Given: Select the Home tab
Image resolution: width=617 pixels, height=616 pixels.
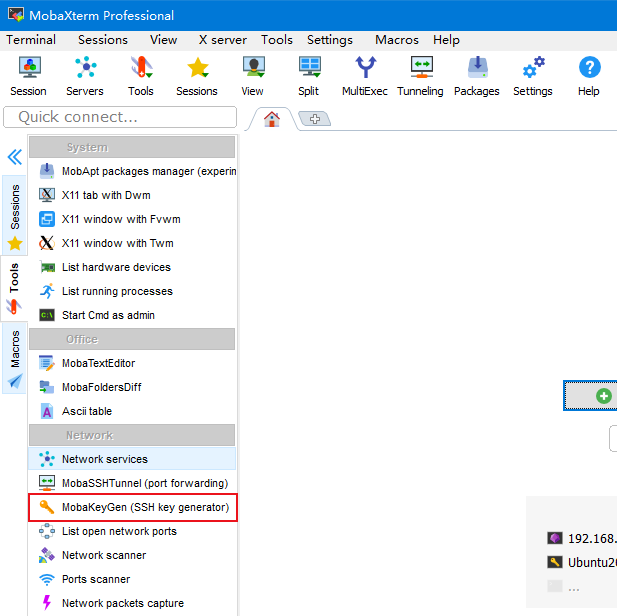Looking at the screenshot, I should tap(271, 119).
